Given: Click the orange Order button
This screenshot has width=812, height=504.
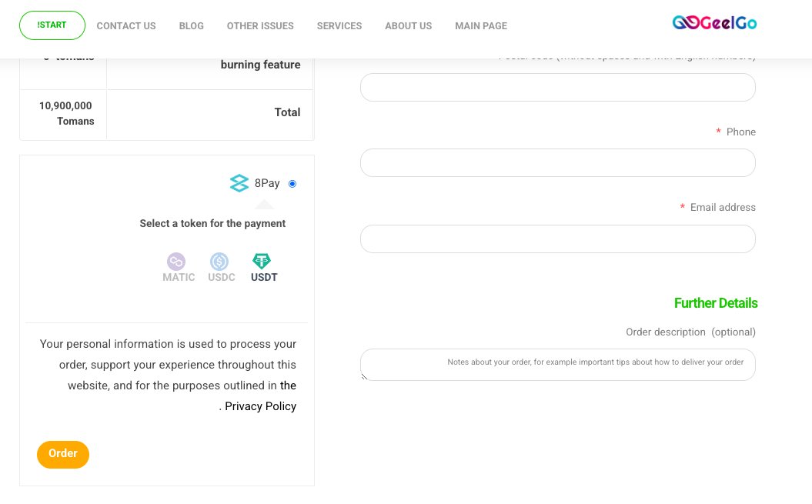Looking at the screenshot, I should point(63,454).
